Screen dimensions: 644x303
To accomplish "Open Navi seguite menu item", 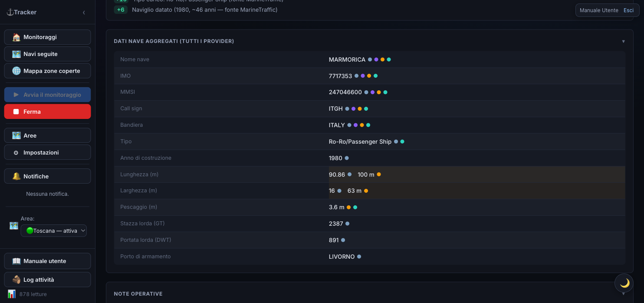I will coord(48,54).
